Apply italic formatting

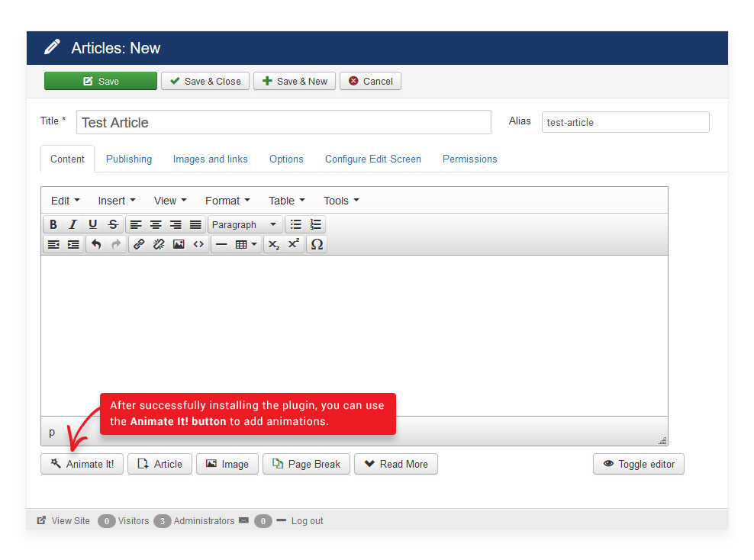click(73, 224)
